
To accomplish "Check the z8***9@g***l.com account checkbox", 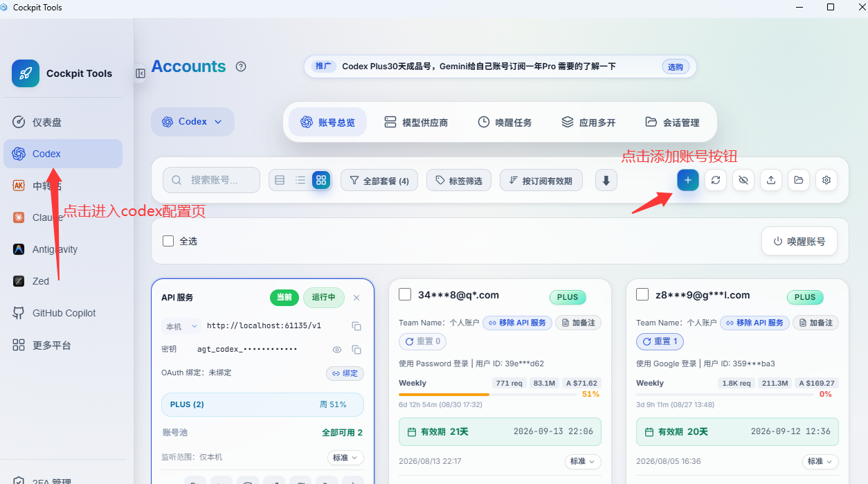I will pyautogui.click(x=642, y=294).
